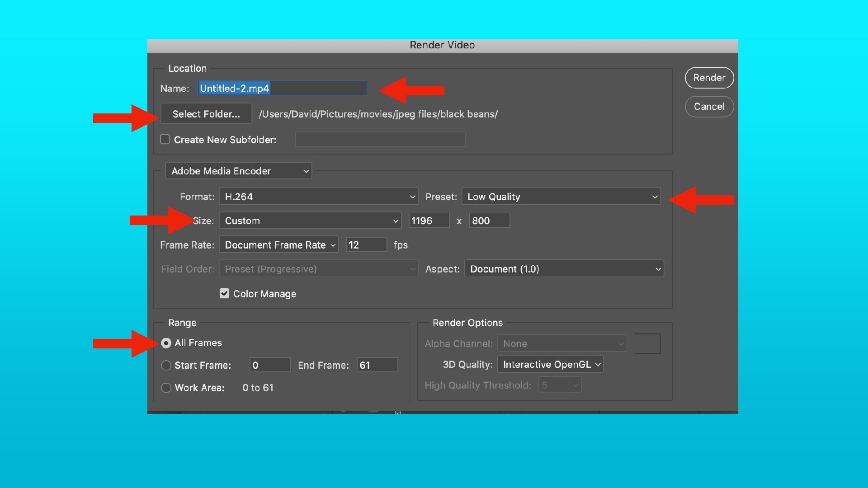This screenshot has height=488, width=868.
Task: Open the 3D Quality Interactive OpenGL dropdown
Action: pyautogui.click(x=550, y=364)
